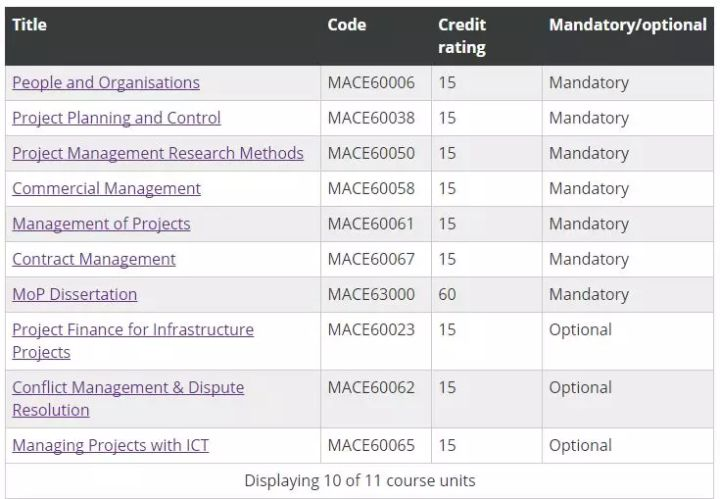The image size is (720, 499).
Task: Click Conflict Management & Dispute Resolution link
Action: coord(128,388)
